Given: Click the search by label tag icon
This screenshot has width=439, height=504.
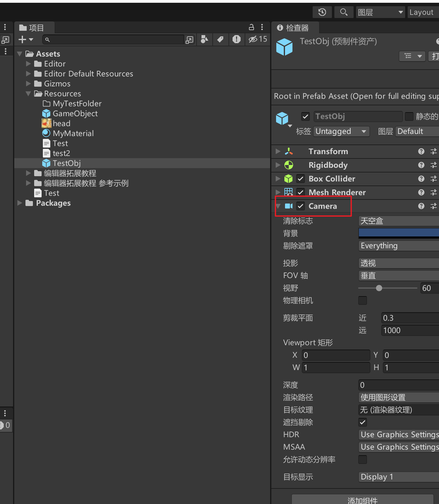Looking at the screenshot, I should [x=220, y=39].
